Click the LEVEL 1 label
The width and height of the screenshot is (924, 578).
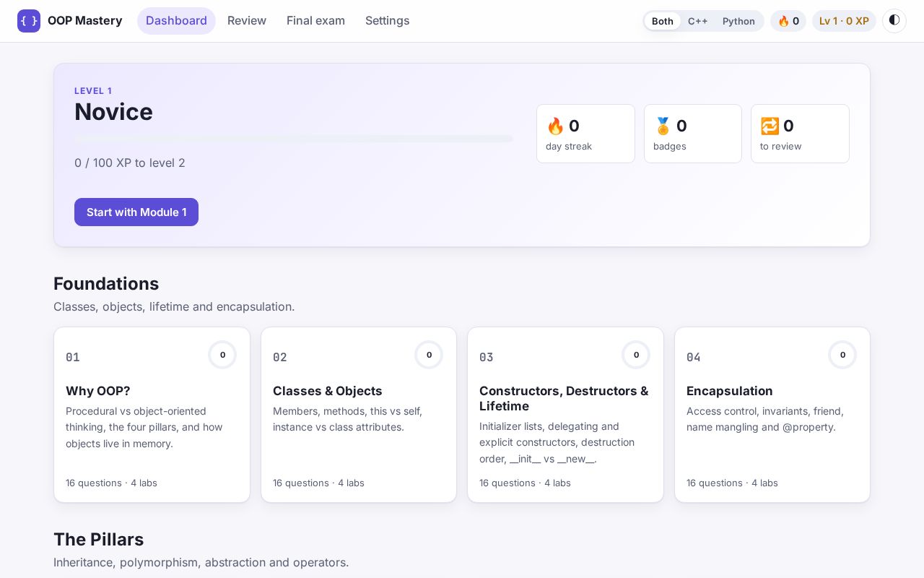pos(93,91)
